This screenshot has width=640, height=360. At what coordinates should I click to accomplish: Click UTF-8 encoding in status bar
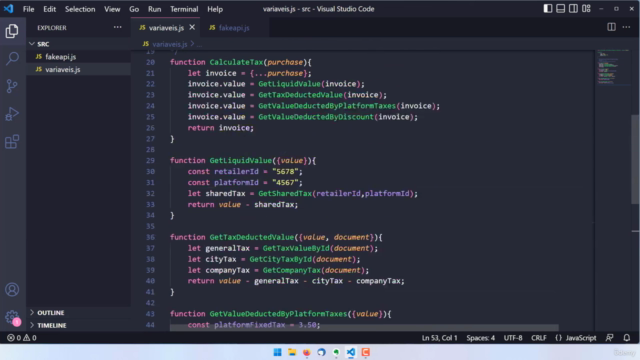tap(513, 338)
